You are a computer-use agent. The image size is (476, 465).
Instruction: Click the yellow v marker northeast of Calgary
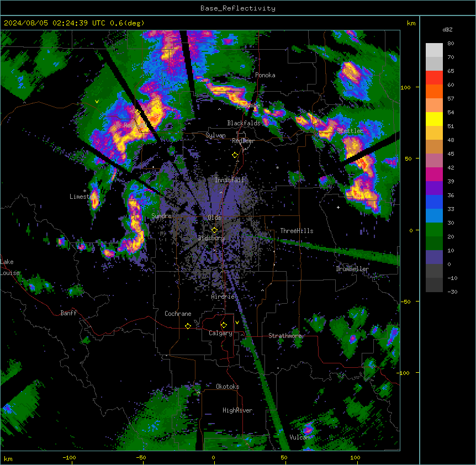coord(237,323)
